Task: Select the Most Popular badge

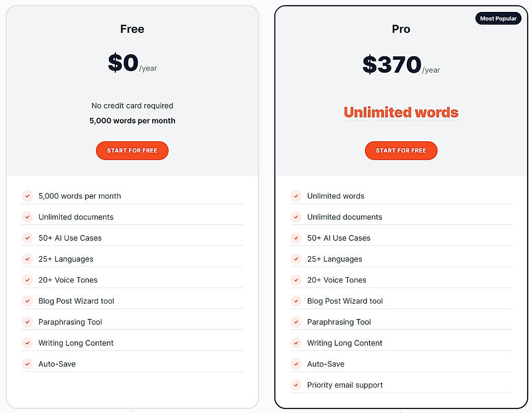Action: point(498,18)
